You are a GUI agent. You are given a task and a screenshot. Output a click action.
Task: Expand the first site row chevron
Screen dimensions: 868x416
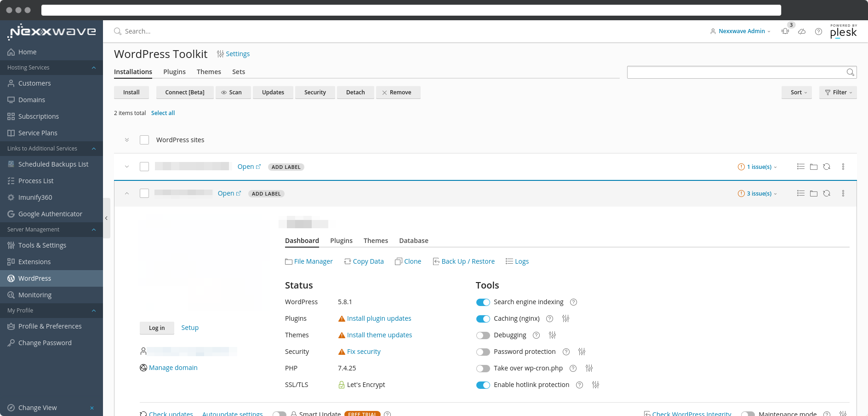(x=127, y=167)
